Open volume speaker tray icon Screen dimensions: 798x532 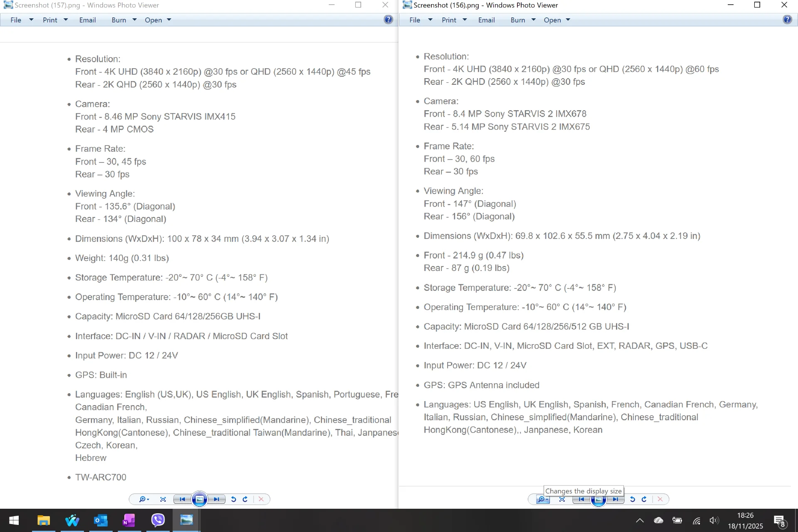point(714,520)
